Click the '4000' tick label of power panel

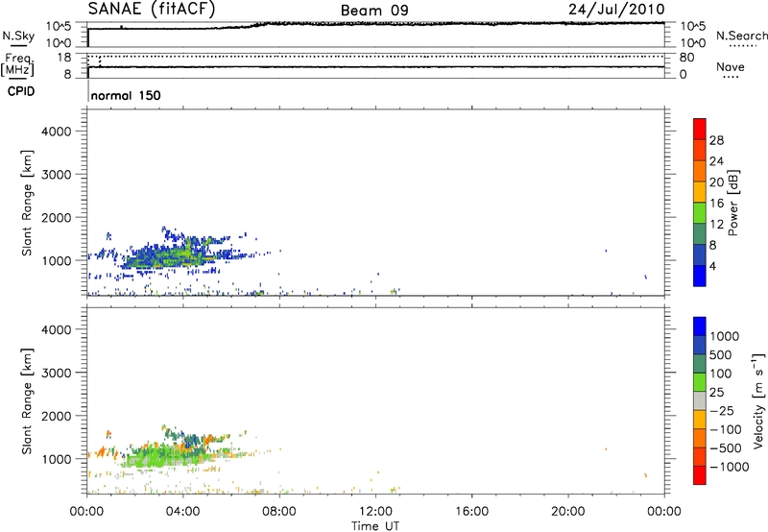point(57,132)
